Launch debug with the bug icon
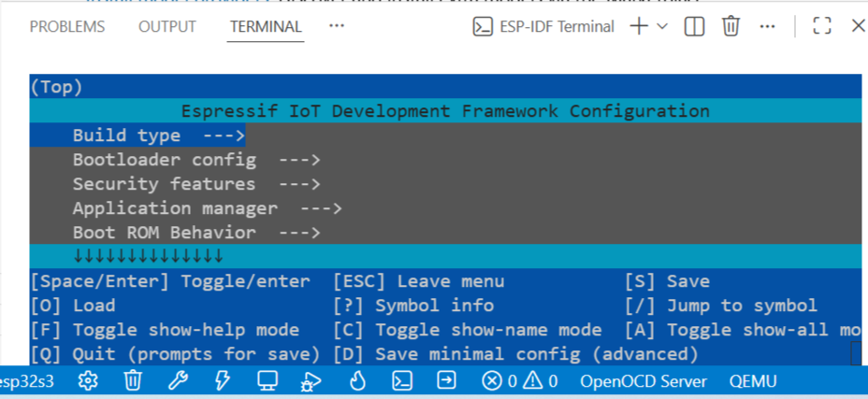Viewport: 868px width, 399px height. (x=311, y=381)
